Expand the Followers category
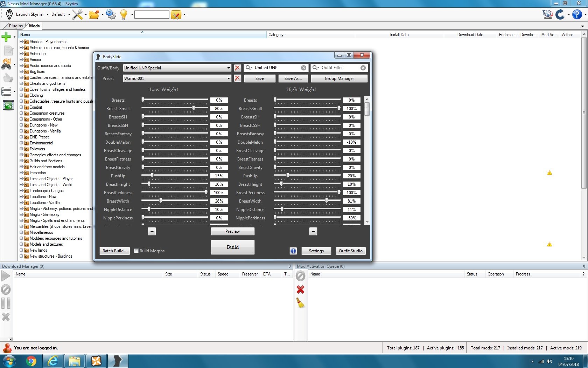Screen dimensions: 588x368 coord(21,149)
